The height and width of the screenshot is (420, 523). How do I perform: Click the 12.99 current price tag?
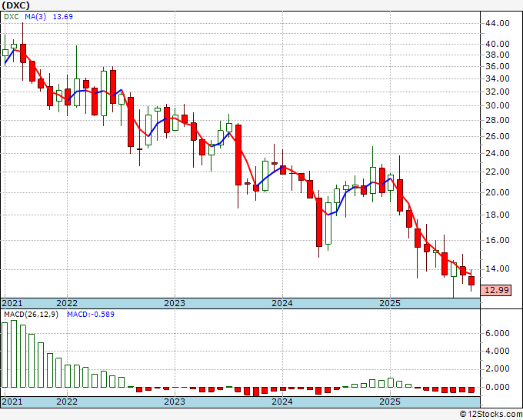click(495, 290)
